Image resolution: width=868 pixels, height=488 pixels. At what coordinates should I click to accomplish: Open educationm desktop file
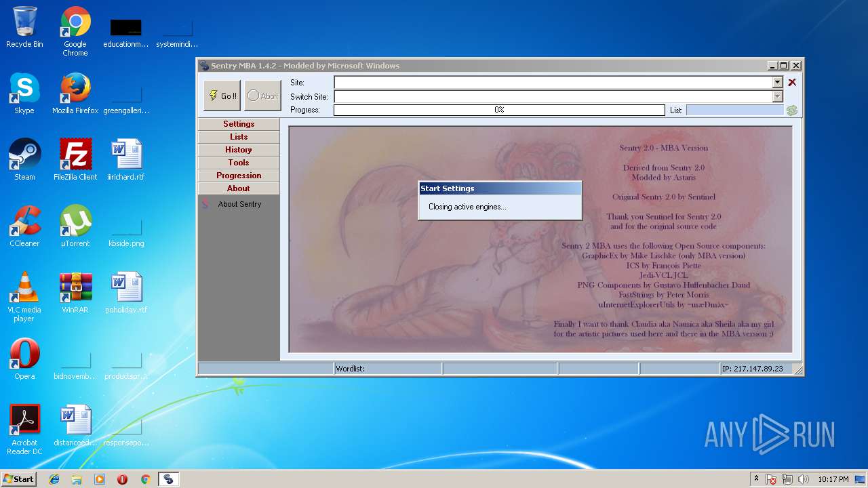pos(126,33)
